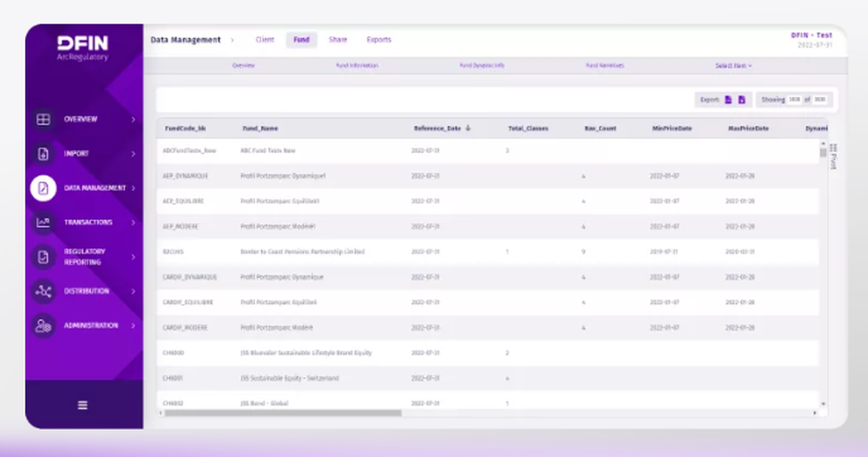Open the Fund Narratives sub-tab
The image size is (868, 457).
point(604,65)
